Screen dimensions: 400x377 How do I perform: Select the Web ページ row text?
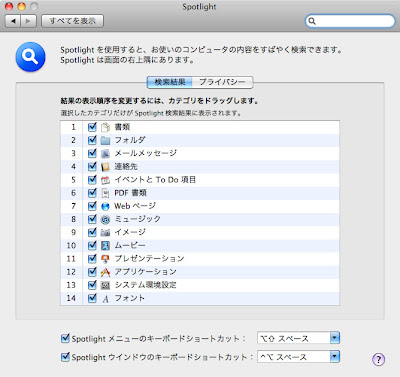click(x=135, y=206)
